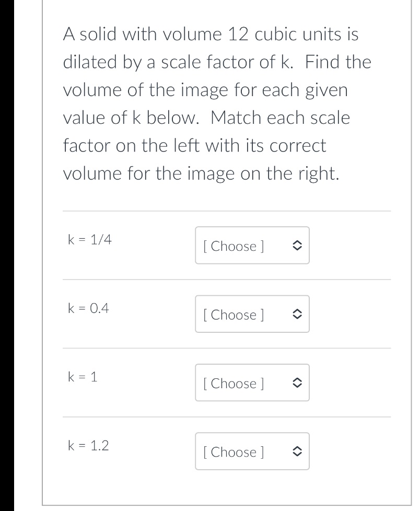Click the [ Choose ] placeholder text in the last dropdown
This screenshot has width=420, height=511.
click(x=234, y=452)
